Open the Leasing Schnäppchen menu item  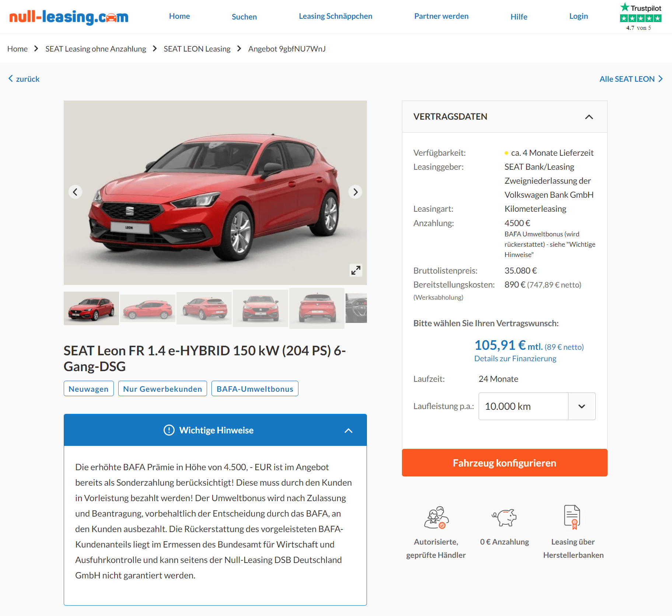tap(335, 16)
